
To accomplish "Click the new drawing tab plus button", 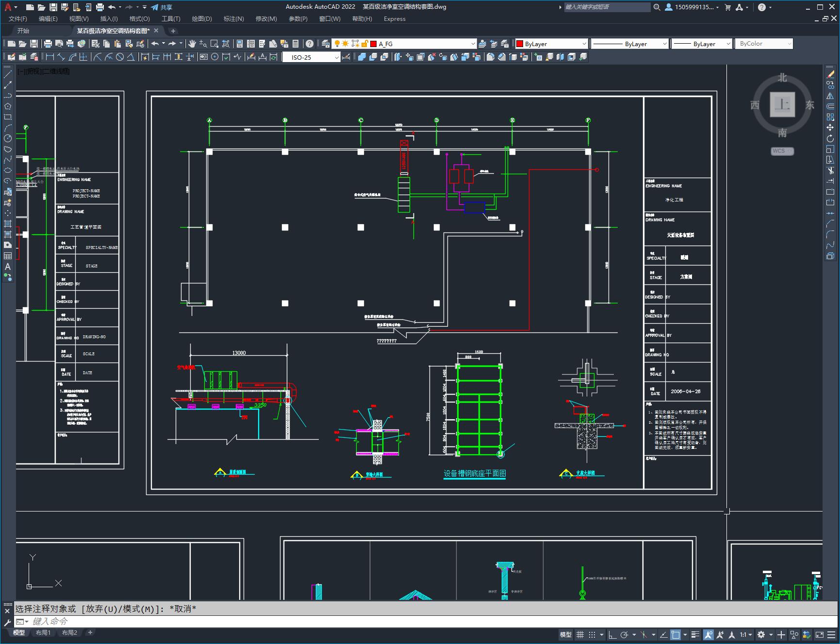I will [173, 31].
